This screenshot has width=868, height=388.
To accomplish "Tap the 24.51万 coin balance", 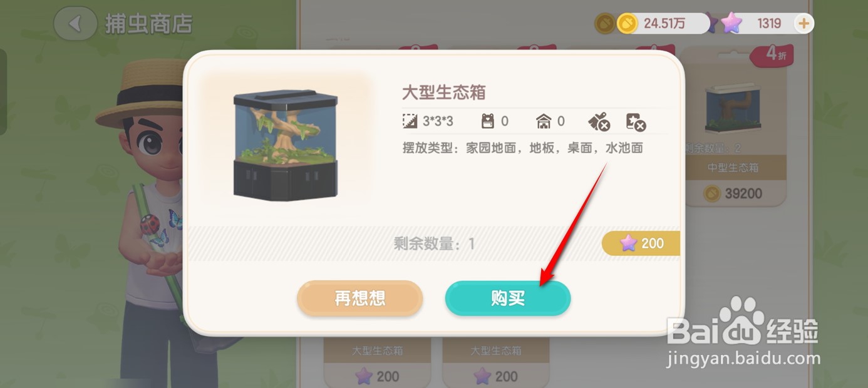I will tap(664, 24).
